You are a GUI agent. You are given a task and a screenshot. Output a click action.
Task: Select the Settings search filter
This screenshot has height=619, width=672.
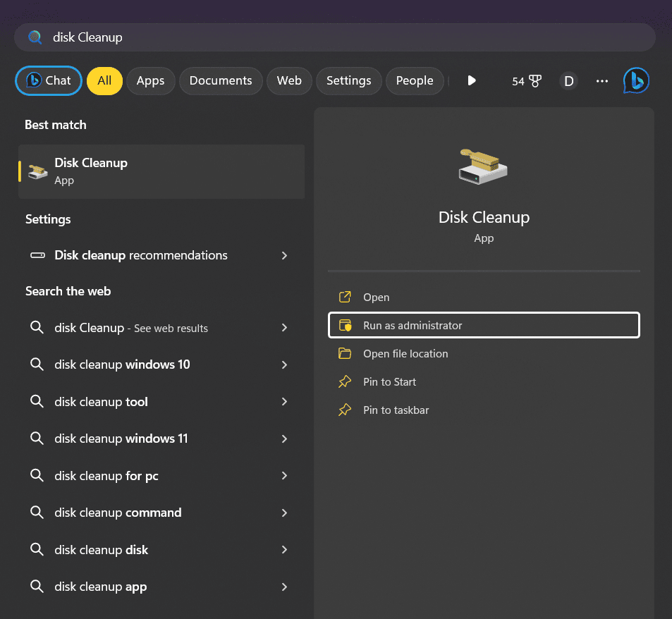(348, 80)
